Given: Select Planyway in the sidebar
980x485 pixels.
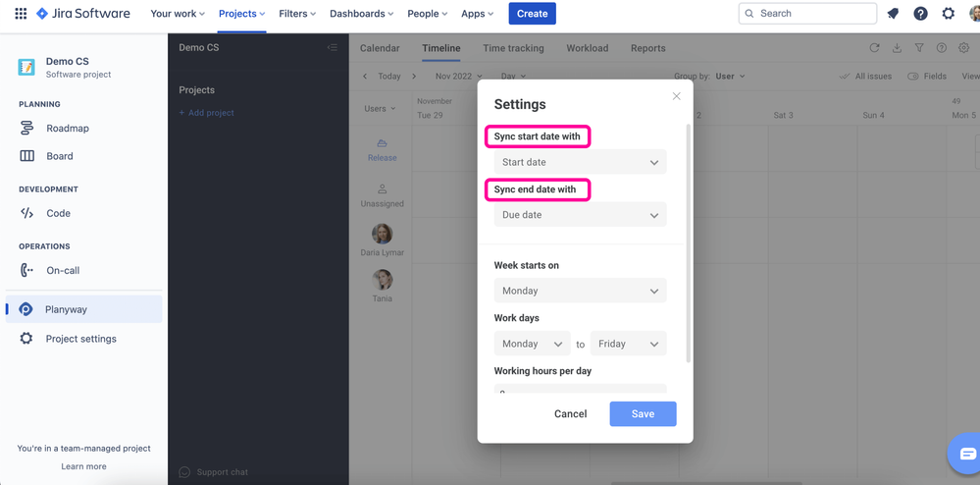Looking at the screenshot, I should coord(83,309).
